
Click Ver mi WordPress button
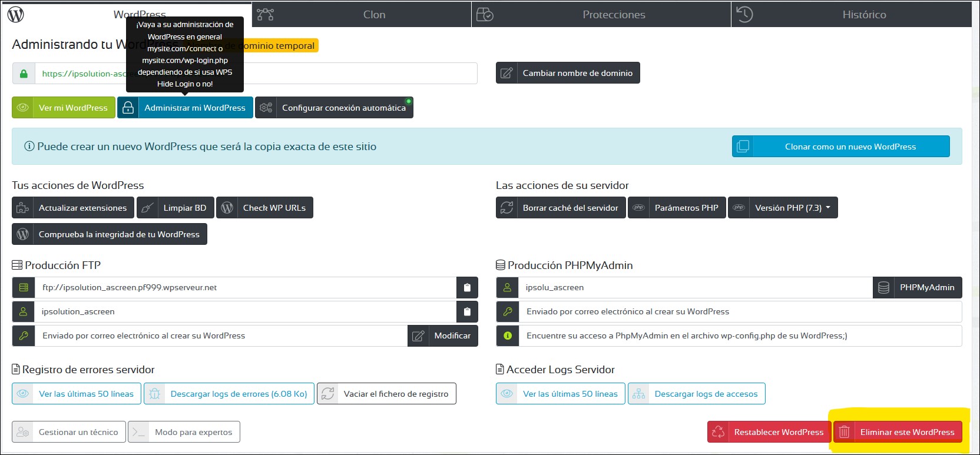click(x=64, y=108)
